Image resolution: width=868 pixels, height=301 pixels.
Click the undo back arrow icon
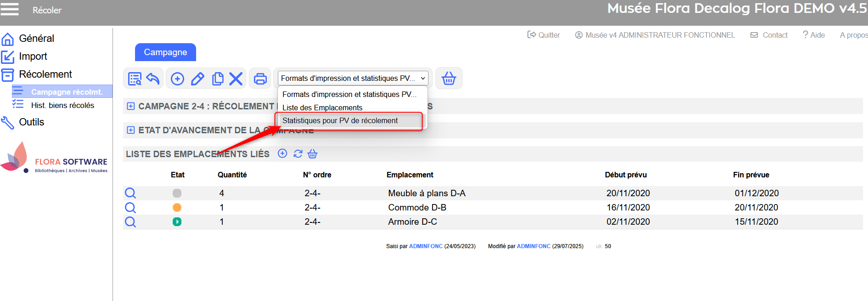pos(153,79)
